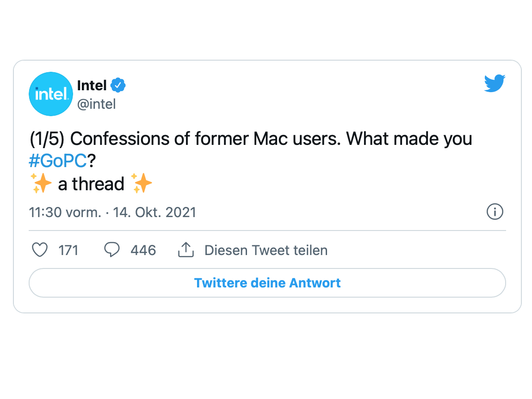The height and width of the screenshot is (399, 532).
Task: Click the Intel profile avatar logo
Action: coord(51,94)
